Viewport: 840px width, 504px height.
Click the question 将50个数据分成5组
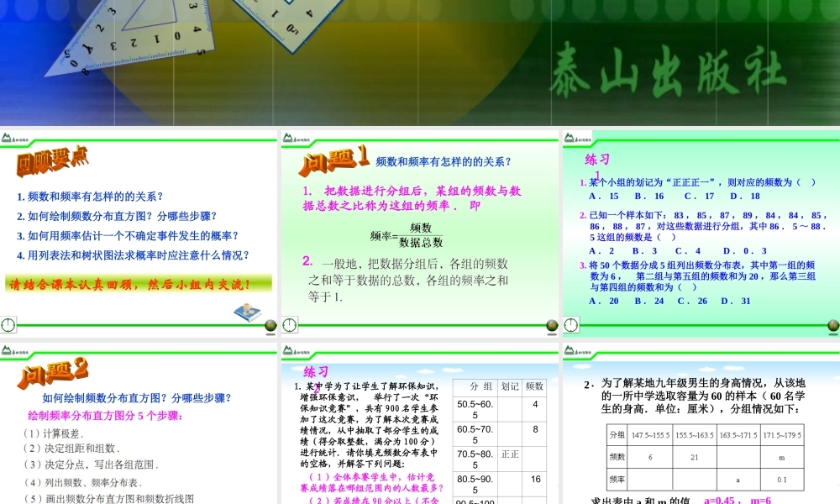pyautogui.click(x=698, y=276)
